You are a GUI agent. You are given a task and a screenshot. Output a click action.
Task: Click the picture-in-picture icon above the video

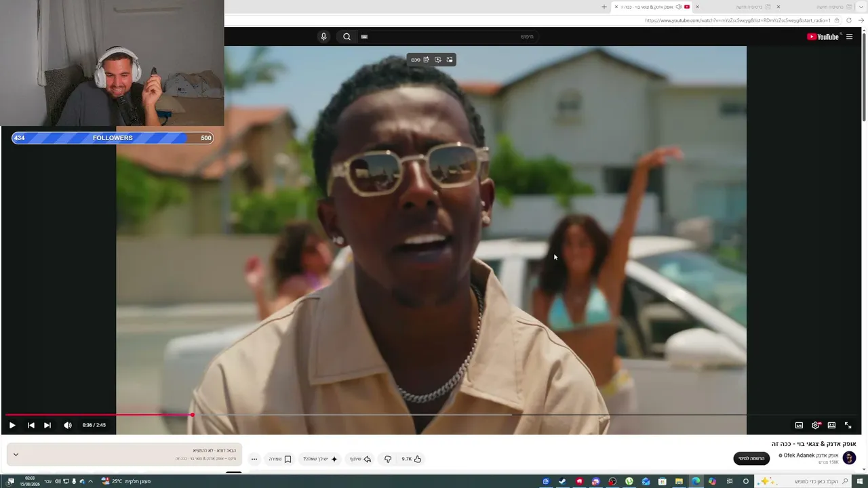450,60
